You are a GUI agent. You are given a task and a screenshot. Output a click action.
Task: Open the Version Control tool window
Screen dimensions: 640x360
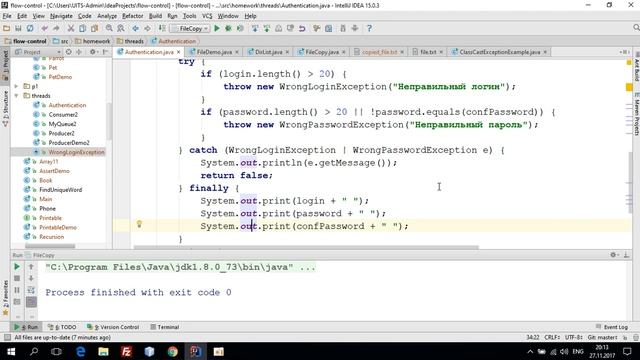tap(113, 327)
